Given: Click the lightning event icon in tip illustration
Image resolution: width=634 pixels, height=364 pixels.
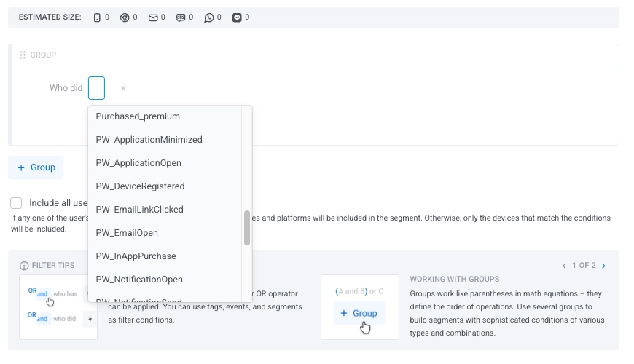Looking at the screenshot, I should click(90, 319).
